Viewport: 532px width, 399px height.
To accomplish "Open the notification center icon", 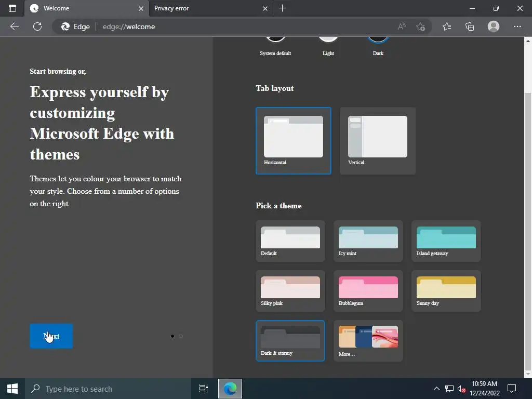I will point(512,389).
